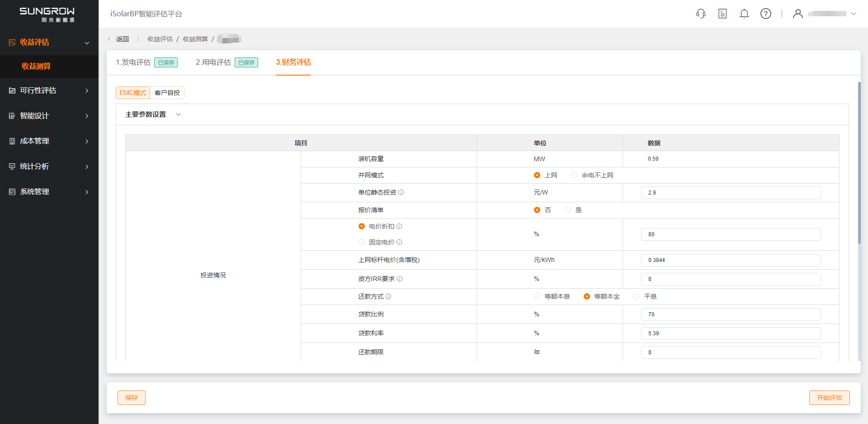The image size is (868, 424).
Task: Click the user profile avatar icon
Action: tap(798, 14)
